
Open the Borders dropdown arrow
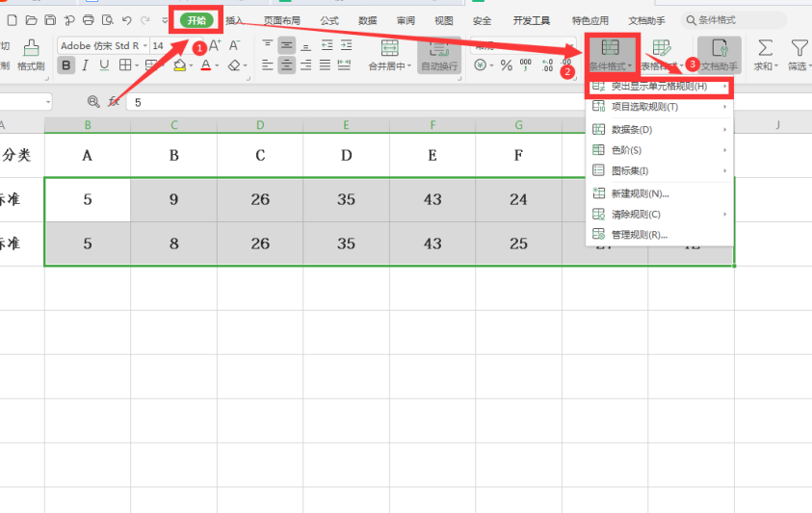click(137, 65)
